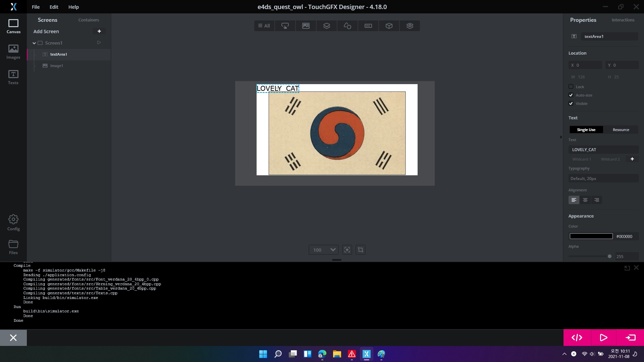
Task: Click the Wildcard 2 button
Action: tap(610, 159)
